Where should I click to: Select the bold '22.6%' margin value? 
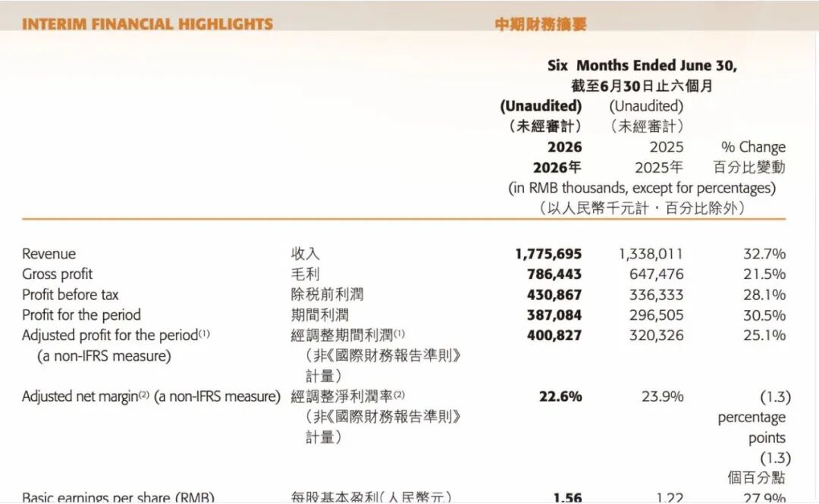tap(560, 396)
